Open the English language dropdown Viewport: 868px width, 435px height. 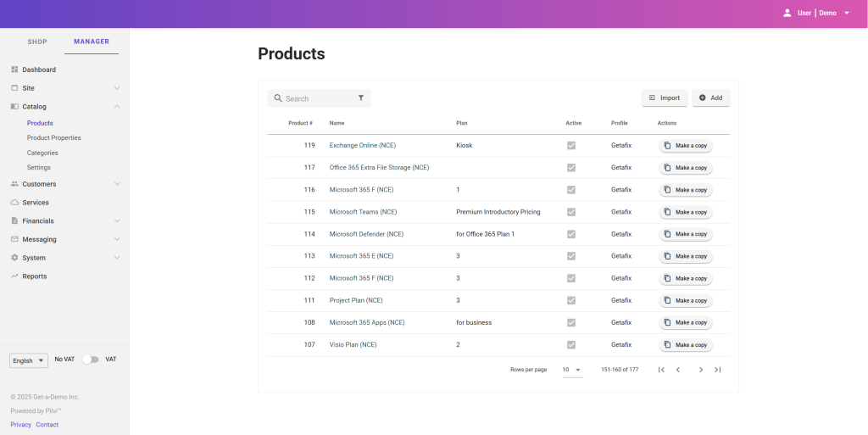(29, 361)
